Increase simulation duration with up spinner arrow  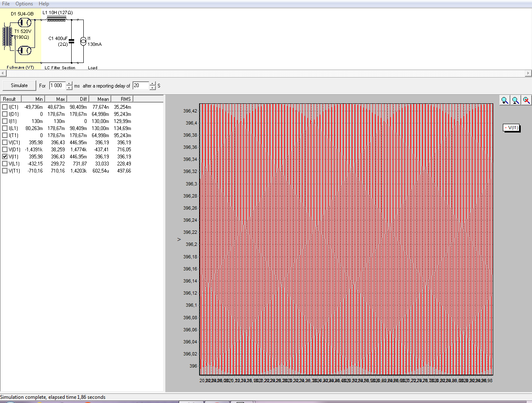tap(69, 83)
